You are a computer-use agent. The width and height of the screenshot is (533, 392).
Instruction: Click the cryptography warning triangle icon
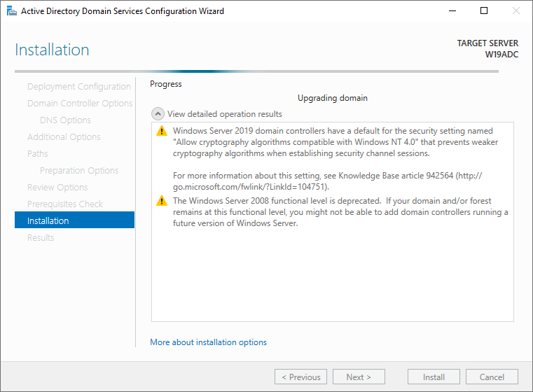pos(162,131)
